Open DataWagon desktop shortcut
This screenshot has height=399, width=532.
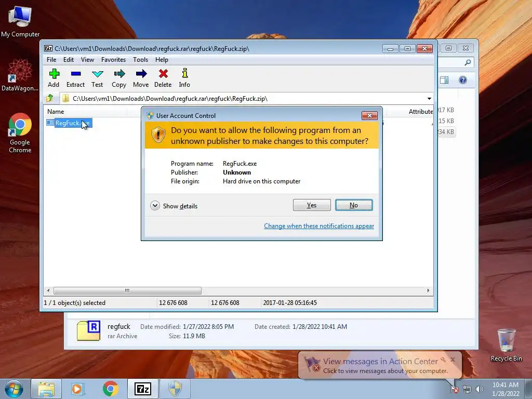click(20, 75)
